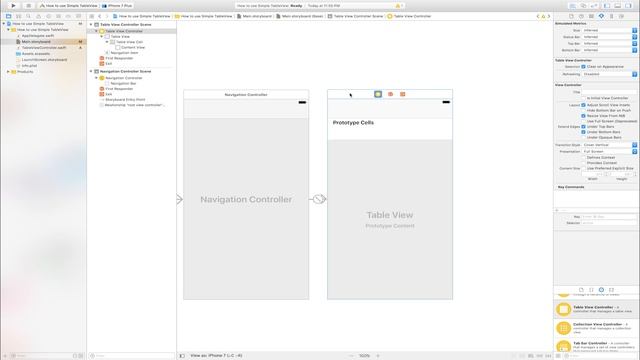This screenshot has height=360, width=640.
Task: Go back in editor history
Action: 100,16
